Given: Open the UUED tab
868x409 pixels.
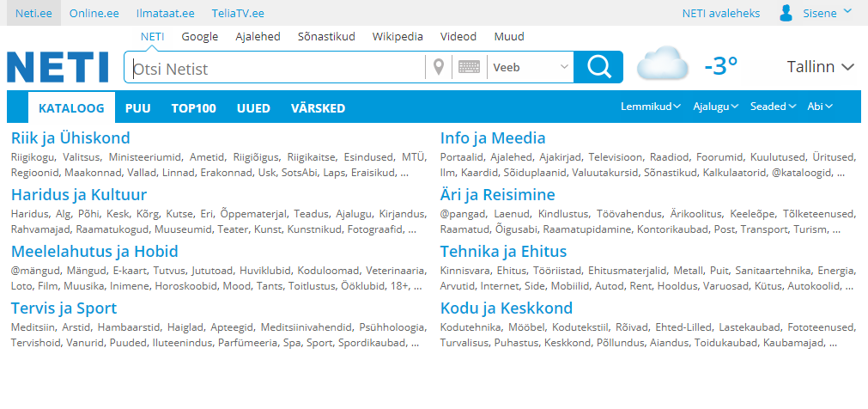Looking at the screenshot, I should pyautogui.click(x=253, y=108).
